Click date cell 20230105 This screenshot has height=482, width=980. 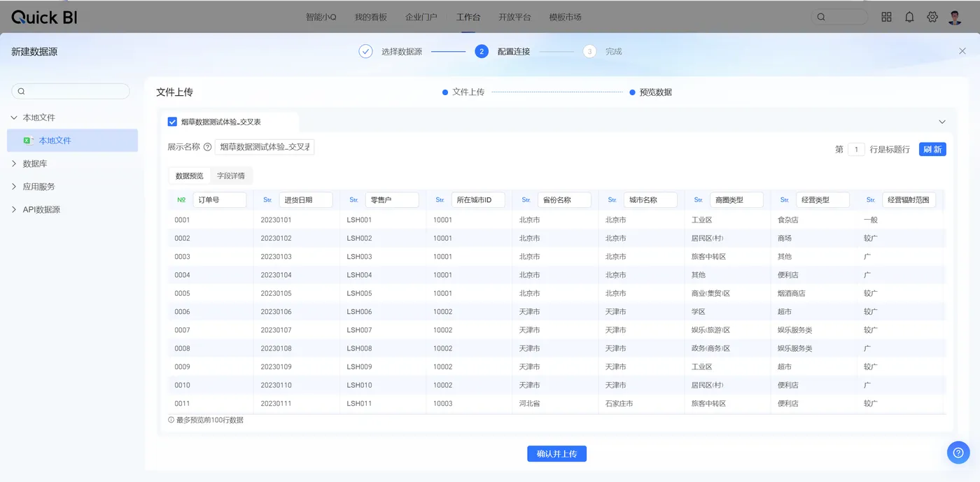pos(276,294)
